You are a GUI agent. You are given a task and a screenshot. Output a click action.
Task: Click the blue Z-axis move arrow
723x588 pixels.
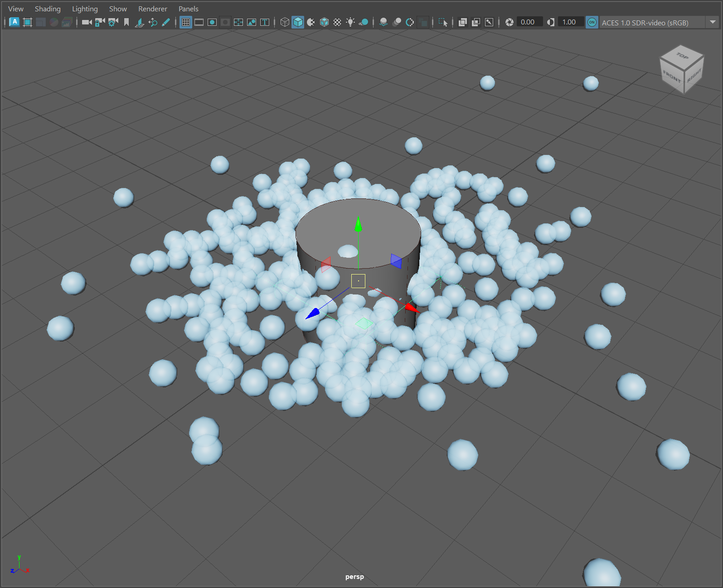(313, 313)
